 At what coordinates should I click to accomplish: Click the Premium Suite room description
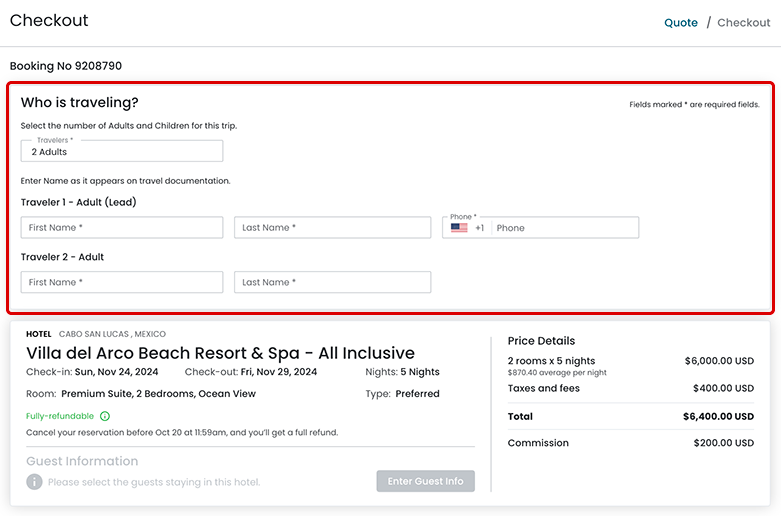click(158, 393)
